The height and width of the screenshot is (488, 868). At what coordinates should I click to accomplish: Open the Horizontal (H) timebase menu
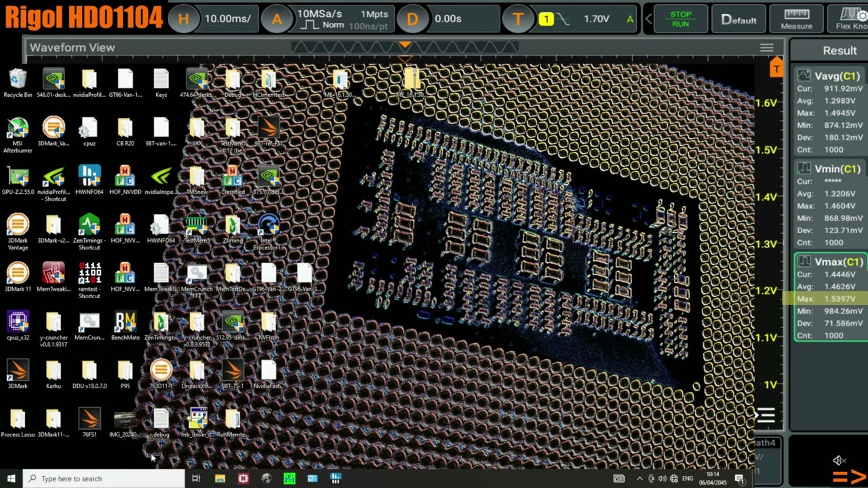[184, 19]
